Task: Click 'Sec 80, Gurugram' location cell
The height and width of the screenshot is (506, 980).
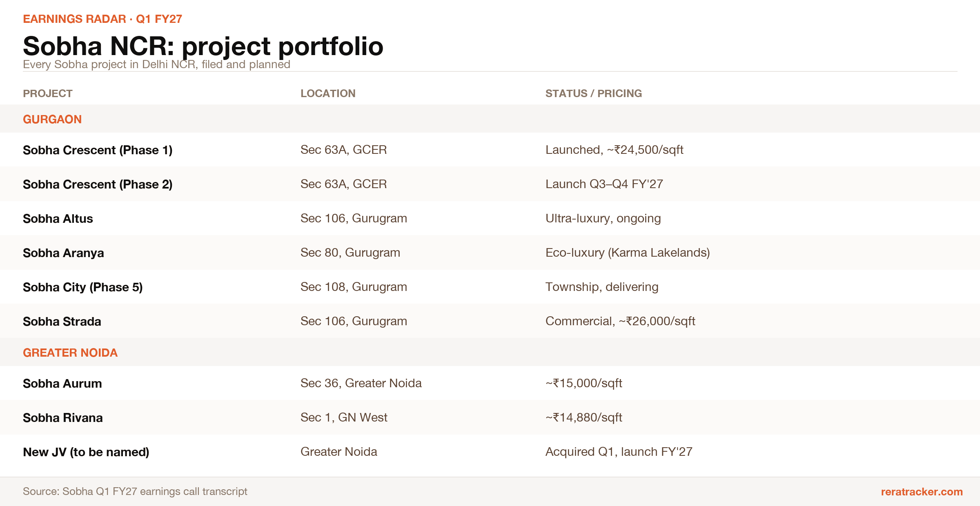Action: (350, 253)
